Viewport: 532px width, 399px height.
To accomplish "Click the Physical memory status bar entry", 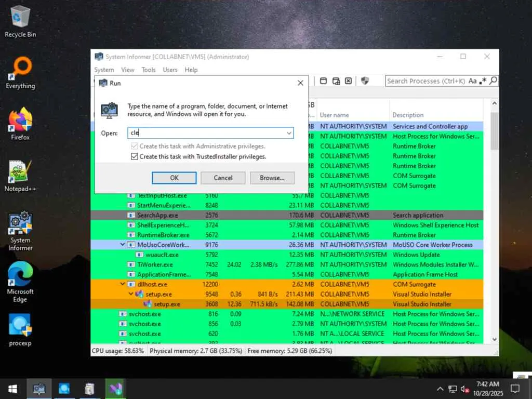I will 196,351.
